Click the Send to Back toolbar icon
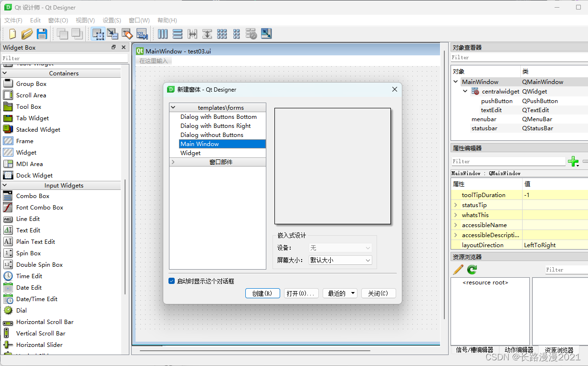This screenshot has height=366, width=588. tap(62, 34)
